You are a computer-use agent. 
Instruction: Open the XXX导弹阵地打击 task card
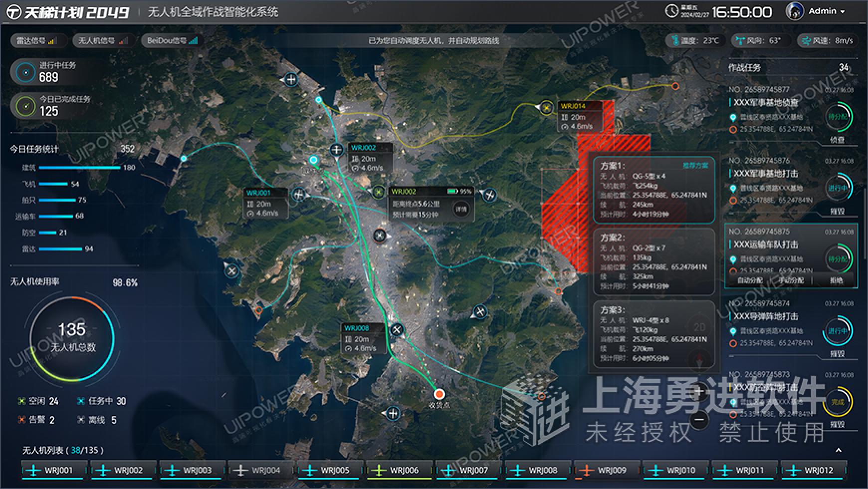(791, 329)
